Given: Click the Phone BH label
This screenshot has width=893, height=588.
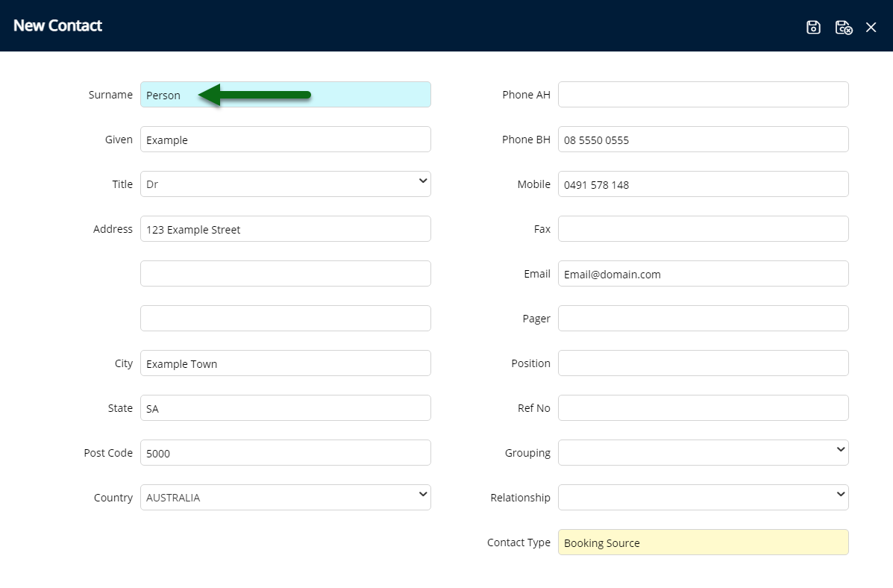Looking at the screenshot, I should (526, 140).
